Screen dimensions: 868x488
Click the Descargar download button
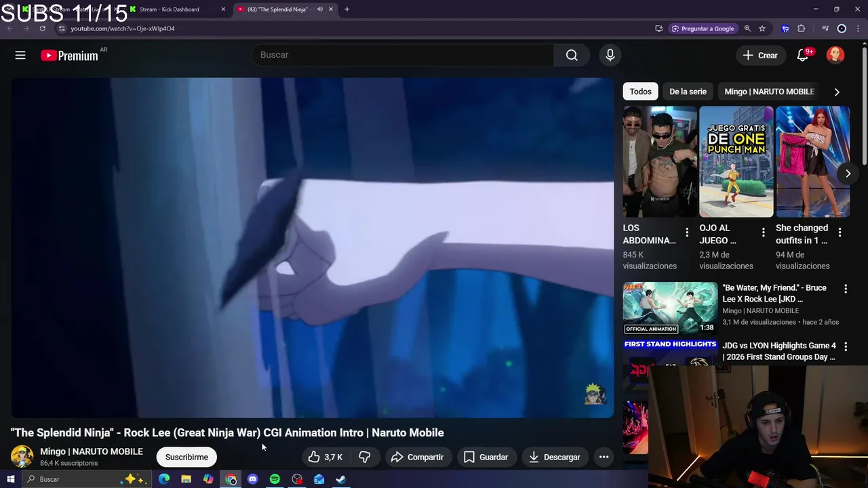pos(555,457)
